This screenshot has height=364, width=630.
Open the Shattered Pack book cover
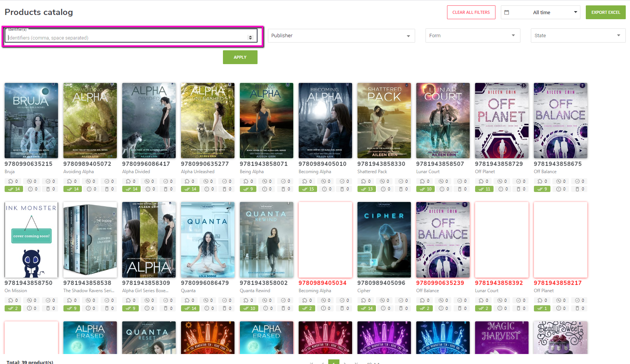point(384,121)
